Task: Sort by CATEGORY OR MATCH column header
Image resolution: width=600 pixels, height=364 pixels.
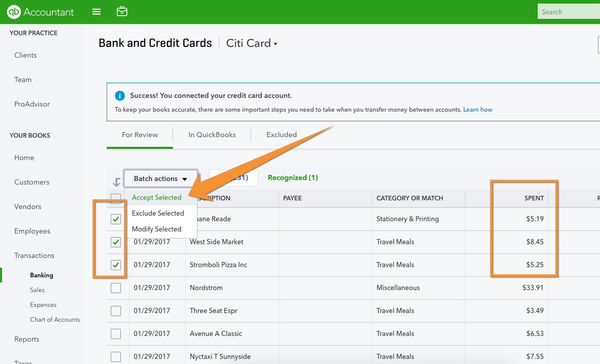Action: 409,198
